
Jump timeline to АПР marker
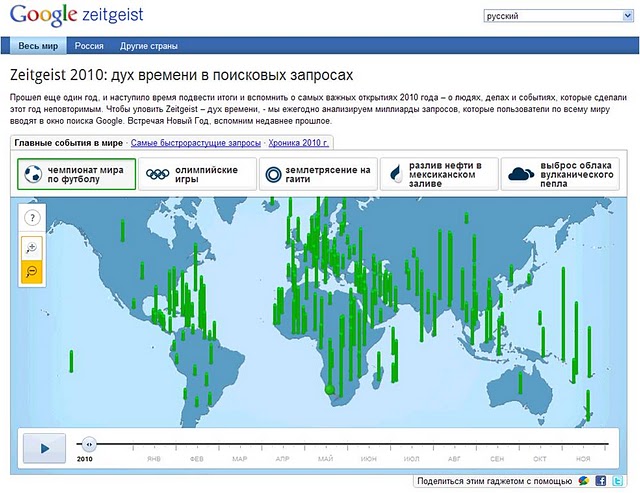282,459
